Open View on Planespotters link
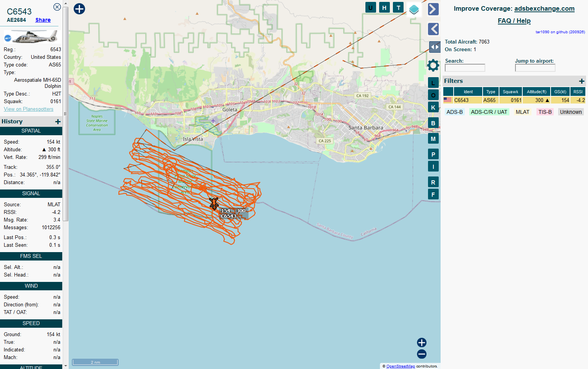Viewport: 588px width, 369px height. pos(29,109)
